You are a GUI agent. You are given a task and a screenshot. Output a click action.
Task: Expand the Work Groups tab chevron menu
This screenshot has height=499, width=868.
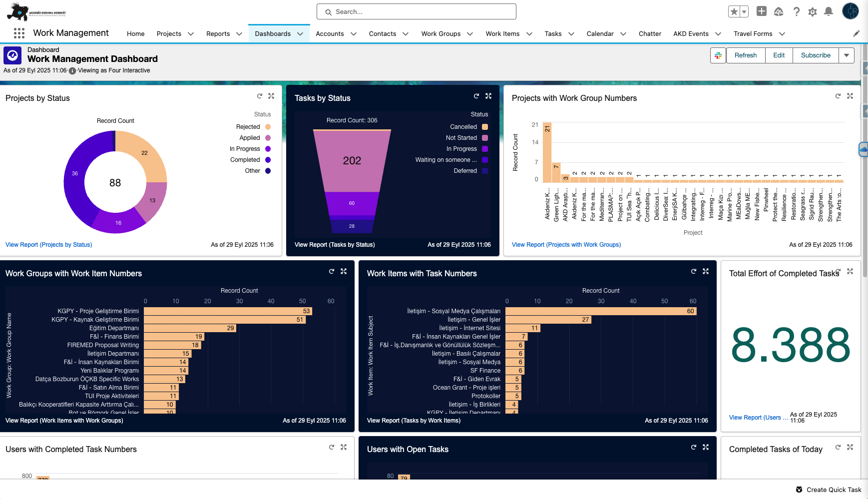tap(470, 34)
